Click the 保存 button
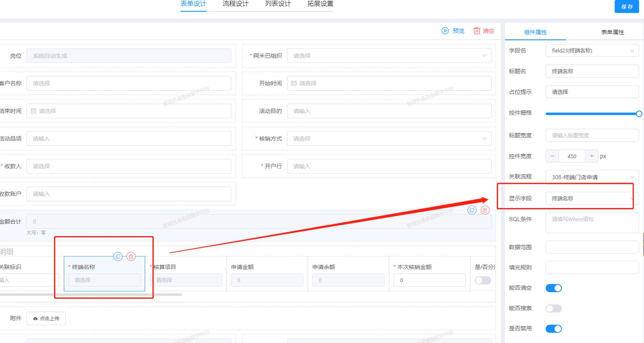This screenshot has height=343, width=644. coord(627,7)
